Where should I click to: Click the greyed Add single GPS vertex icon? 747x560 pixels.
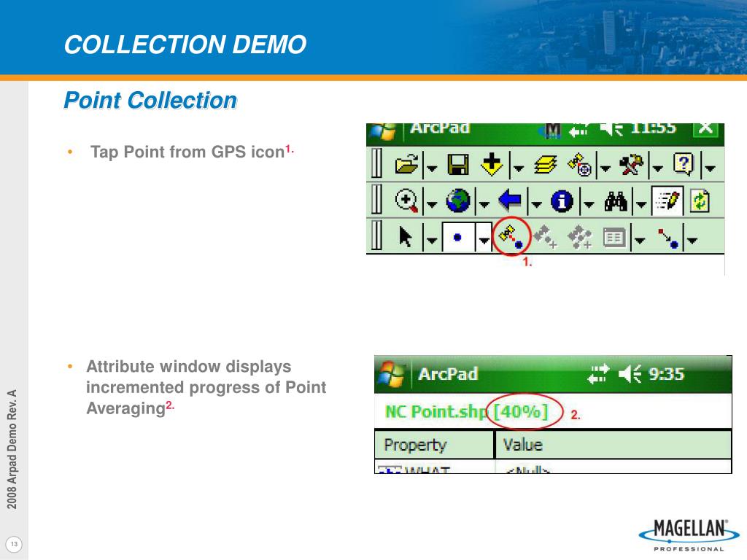(545, 237)
